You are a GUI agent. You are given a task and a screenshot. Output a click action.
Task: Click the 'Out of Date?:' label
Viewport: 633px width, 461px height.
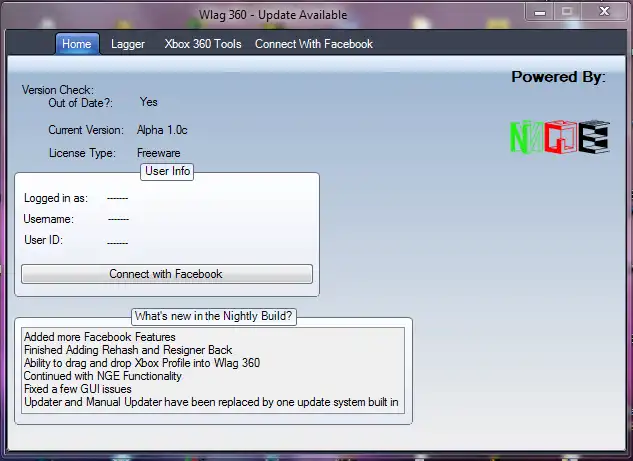pos(80,103)
